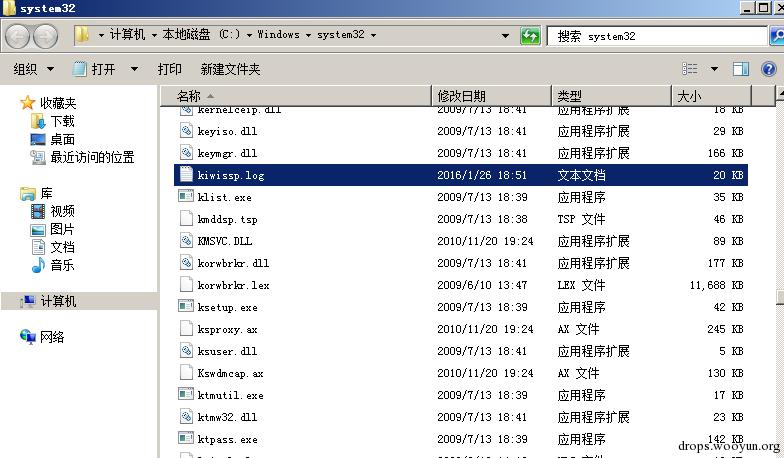Click the Forward navigation arrow
Viewport: 784px width, 458px height.
[x=46, y=36]
